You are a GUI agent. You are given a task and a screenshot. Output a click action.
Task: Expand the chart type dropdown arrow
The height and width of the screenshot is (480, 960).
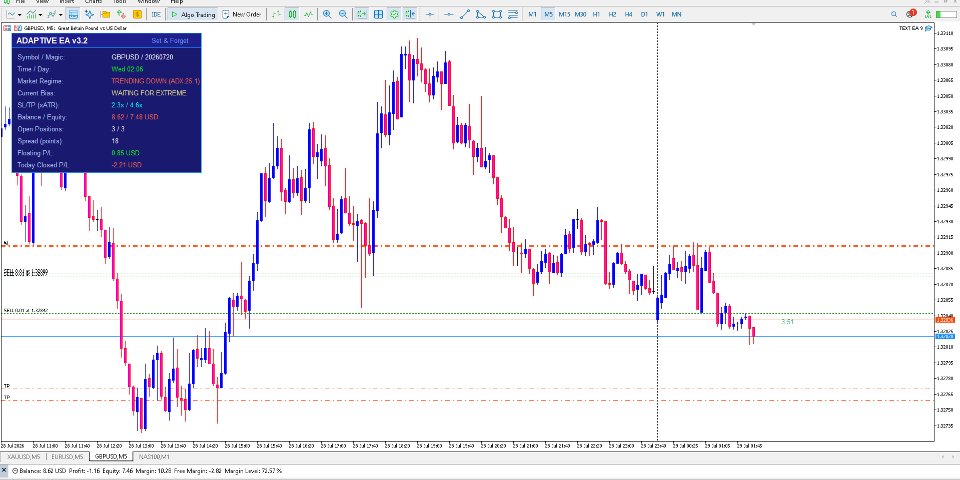(x=20, y=15)
